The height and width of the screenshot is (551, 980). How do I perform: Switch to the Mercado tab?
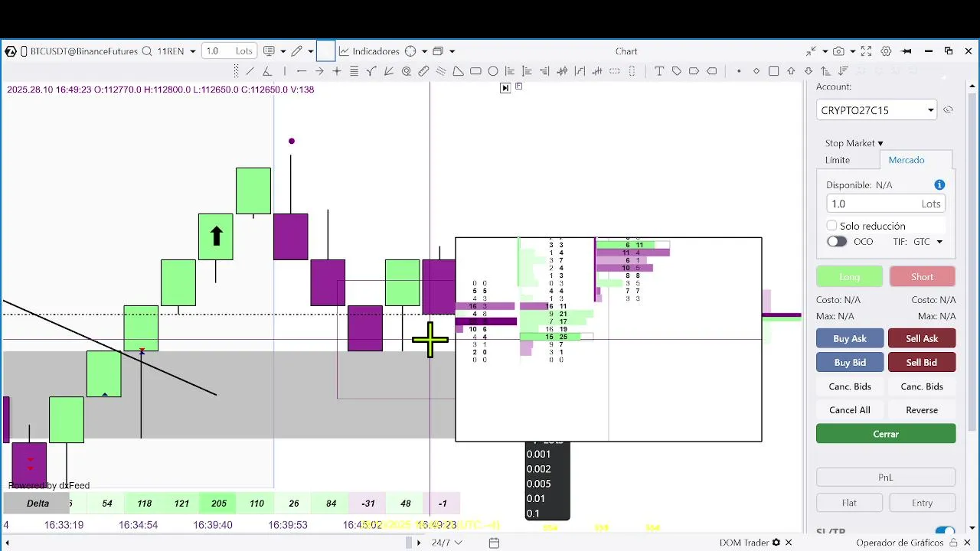tap(906, 160)
